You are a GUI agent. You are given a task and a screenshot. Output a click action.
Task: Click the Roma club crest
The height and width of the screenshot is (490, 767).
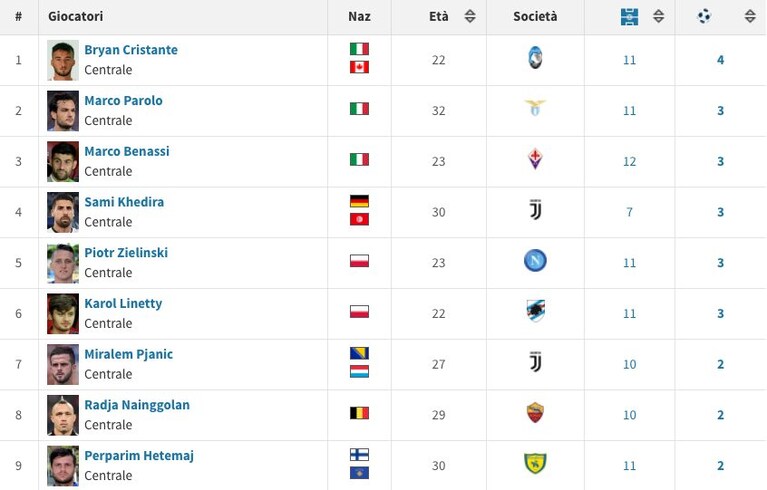[535, 413]
